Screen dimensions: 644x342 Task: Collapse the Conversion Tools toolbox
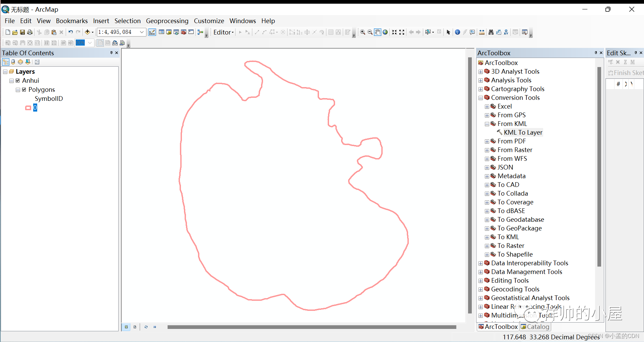click(480, 98)
